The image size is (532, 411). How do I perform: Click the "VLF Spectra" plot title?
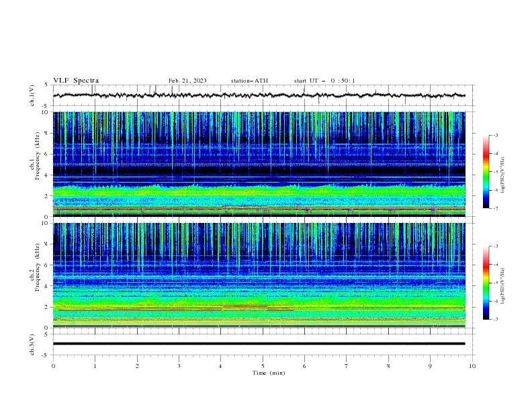coord(76,81)
